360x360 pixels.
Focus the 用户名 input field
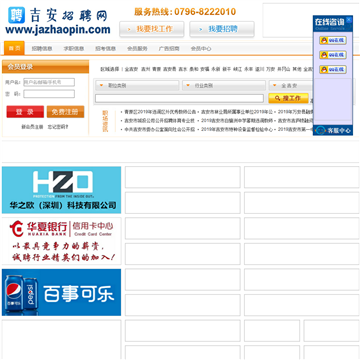coord(49,82)
